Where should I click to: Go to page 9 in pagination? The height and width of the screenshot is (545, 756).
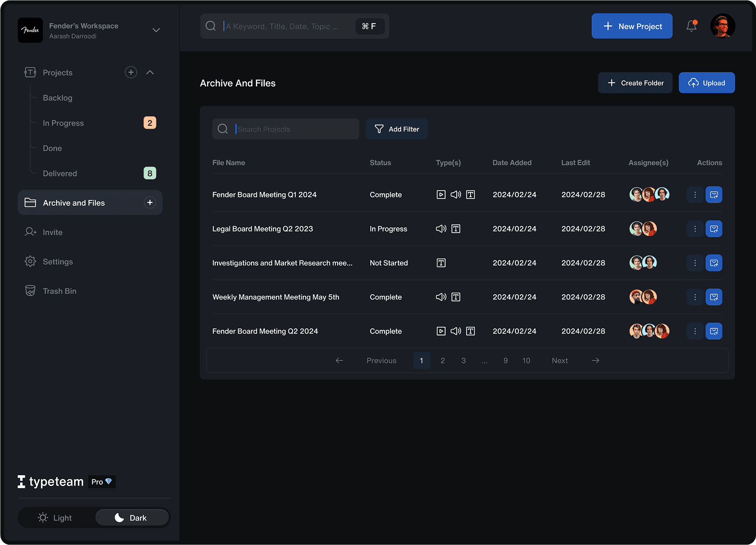(x=505, y=361)
